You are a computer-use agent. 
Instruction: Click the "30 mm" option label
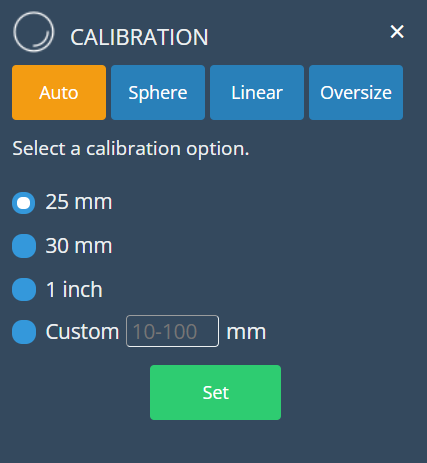tap(79, 246)
